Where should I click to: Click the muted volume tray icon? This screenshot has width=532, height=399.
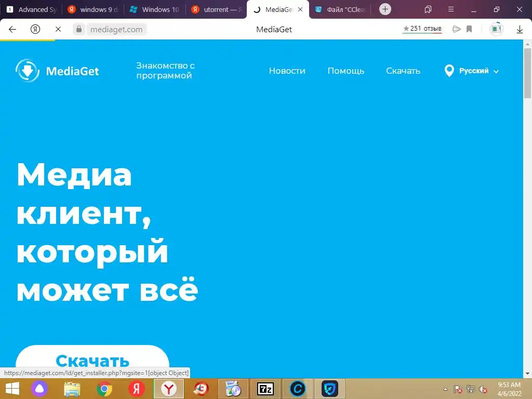(x=483, y=389)
